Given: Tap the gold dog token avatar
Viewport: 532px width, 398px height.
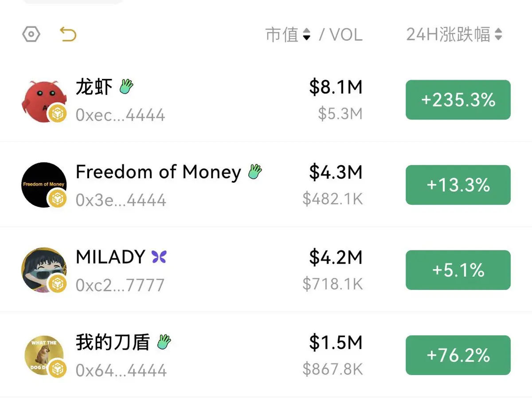Looking at the screenshot, I should (x=44, y=356).
